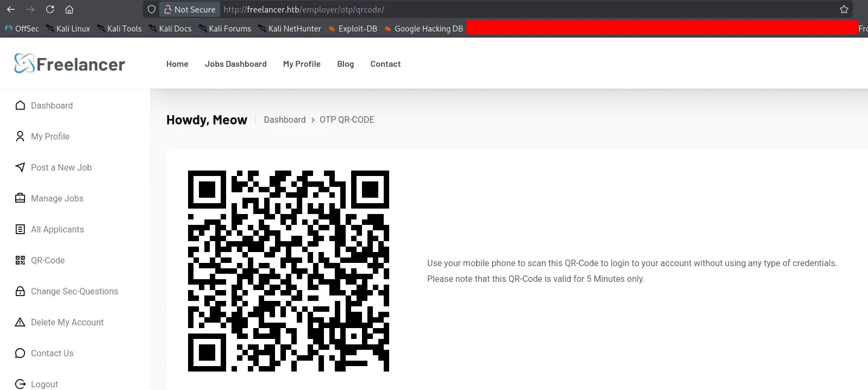The height and width of the screenshot is (390, 868).
Task: Open Jobs Dashboard in top navigation
Action: [x=236, y=64]
